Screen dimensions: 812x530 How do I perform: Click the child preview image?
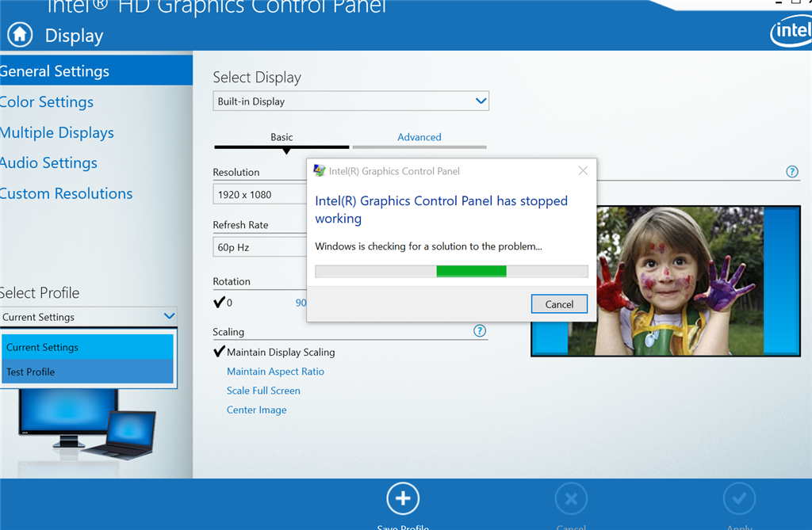coord(665,281)
